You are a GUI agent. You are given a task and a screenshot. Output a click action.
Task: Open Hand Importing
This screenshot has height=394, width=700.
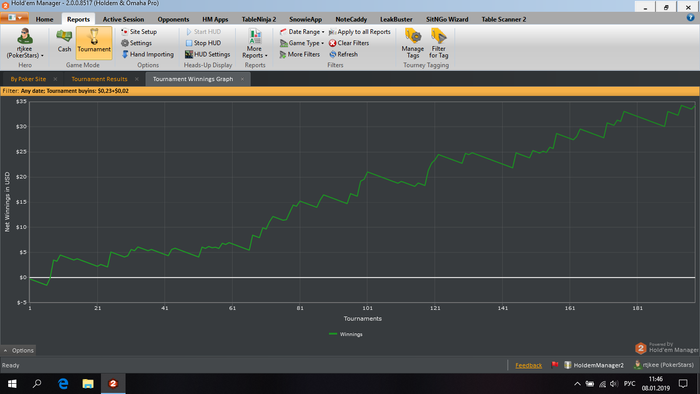tap(148, 54)
